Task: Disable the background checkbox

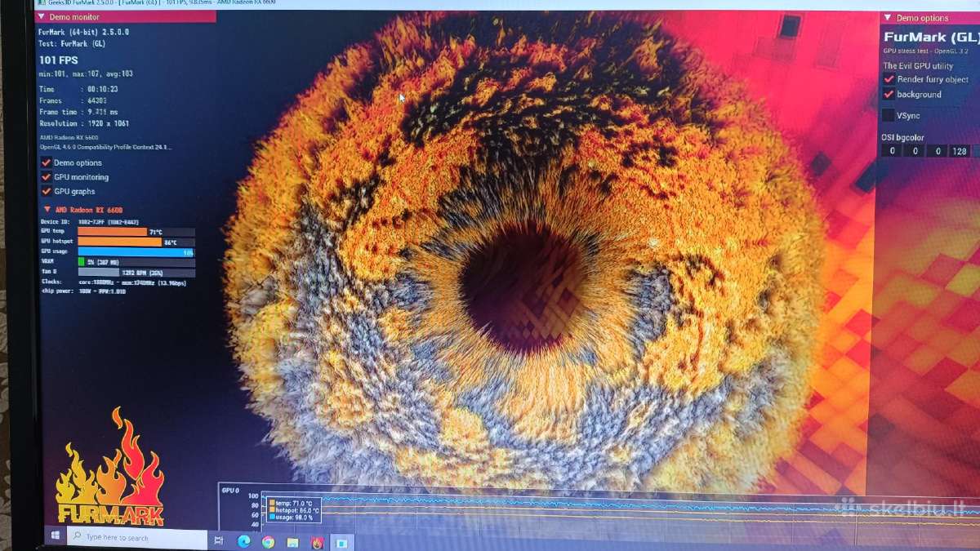Action: point(889,94)
